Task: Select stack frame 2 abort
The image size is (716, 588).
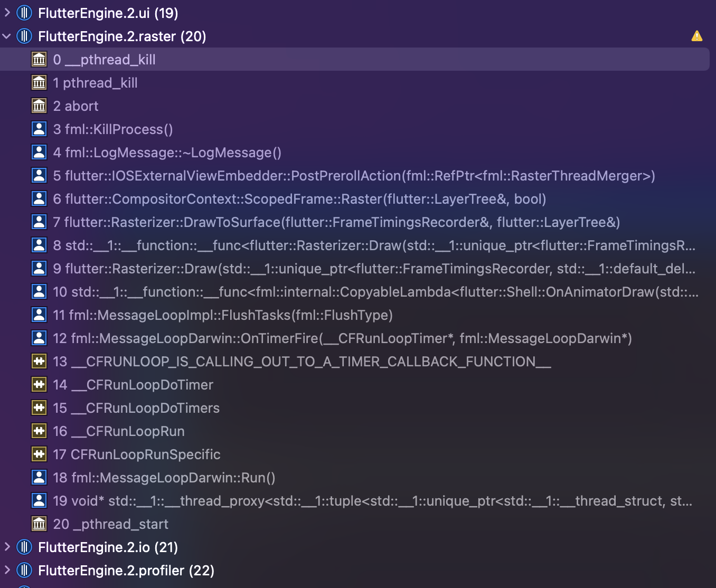Action: coord(77,106)
